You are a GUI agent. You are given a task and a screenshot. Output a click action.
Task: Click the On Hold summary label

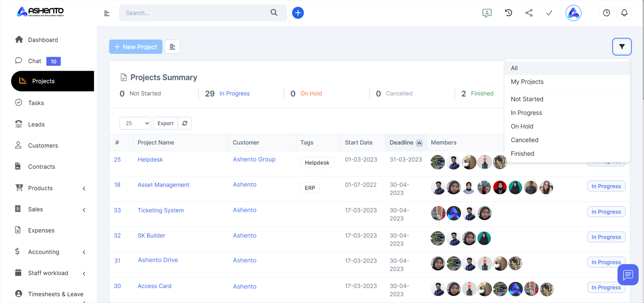click(311, 93)
